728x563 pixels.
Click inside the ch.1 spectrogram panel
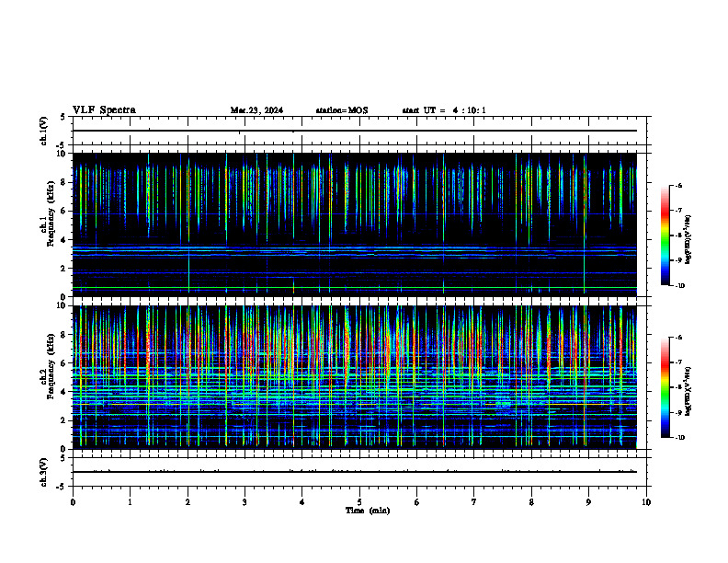point(355,224)
